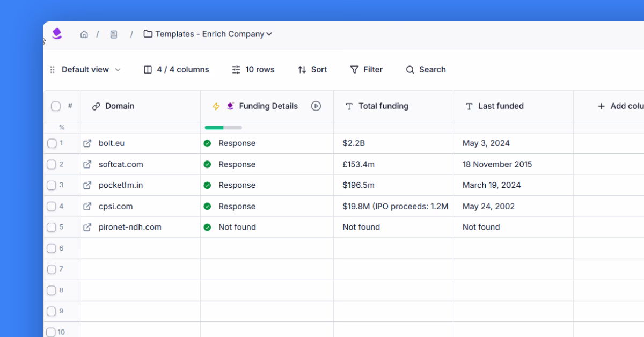Open Templates - Enrich Company dropdown
This screenshot has height=337, width=644.
tap(208, 34)
